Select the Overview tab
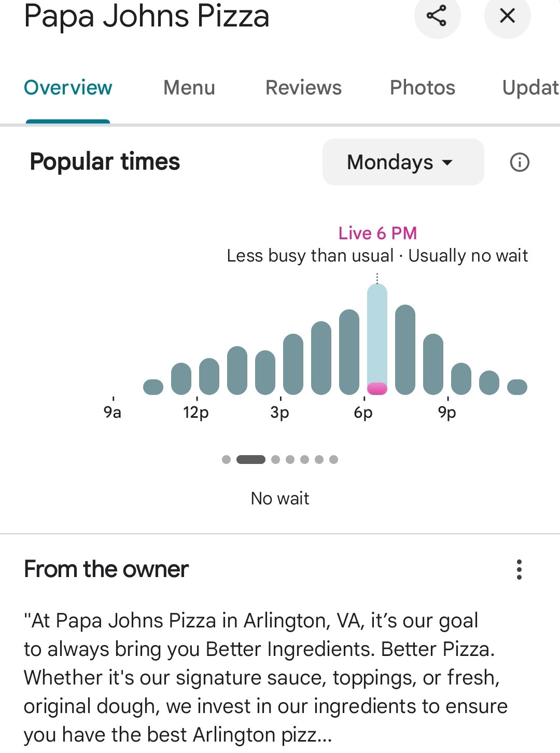Viewport: 560px width, 753px height. pyautogui.click(x=68, y=88)
